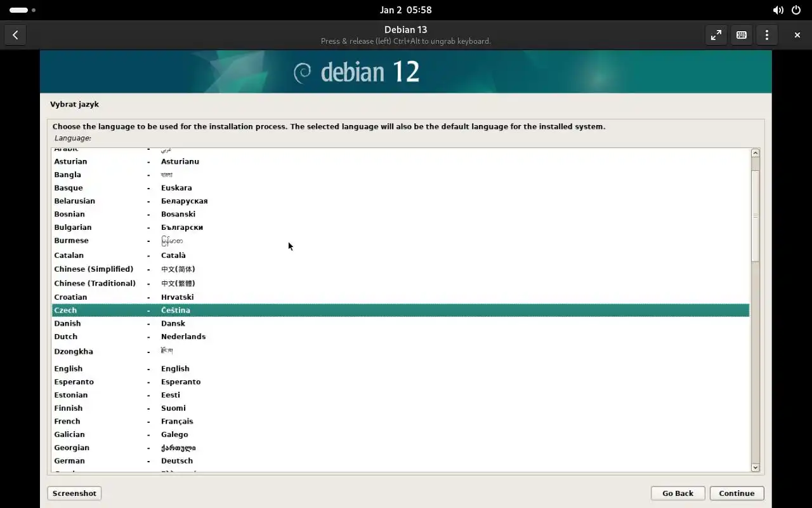Select Belarusian language row

(x=400, y=201)
